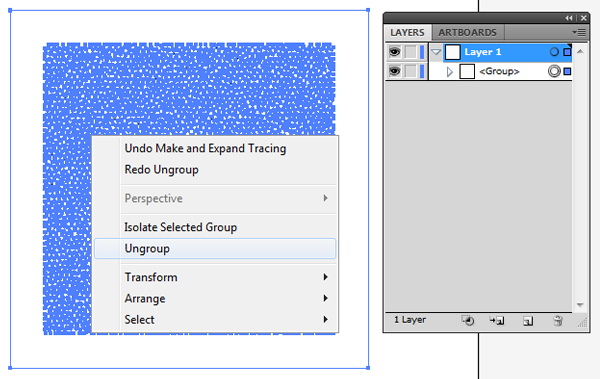Choose Isolate Selected Group
Screen dimensions: 600x379
tap(181, 227)
